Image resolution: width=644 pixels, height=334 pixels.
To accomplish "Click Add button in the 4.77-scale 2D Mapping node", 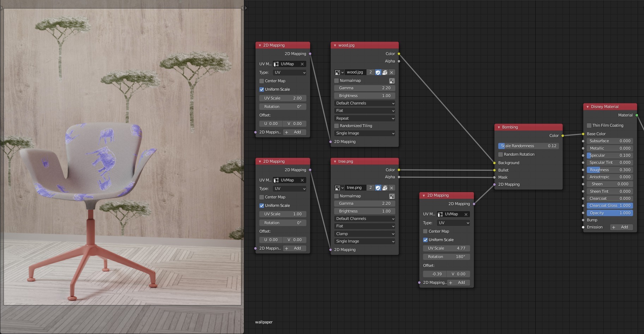I will click(x=458, y=282).
